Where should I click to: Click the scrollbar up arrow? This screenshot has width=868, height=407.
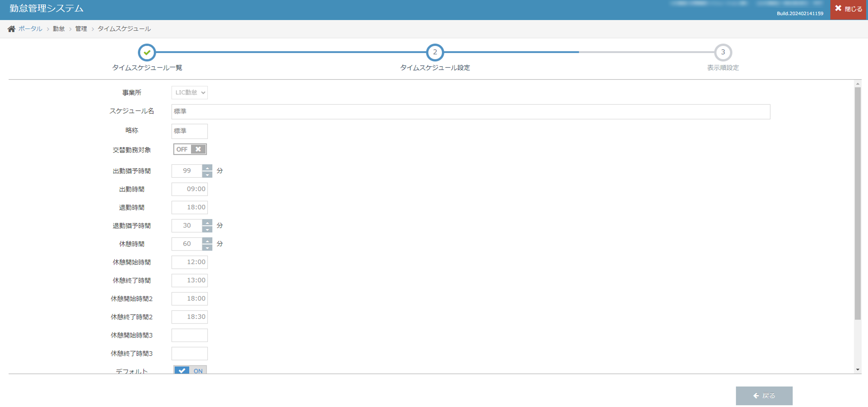(x=858, y=84)
